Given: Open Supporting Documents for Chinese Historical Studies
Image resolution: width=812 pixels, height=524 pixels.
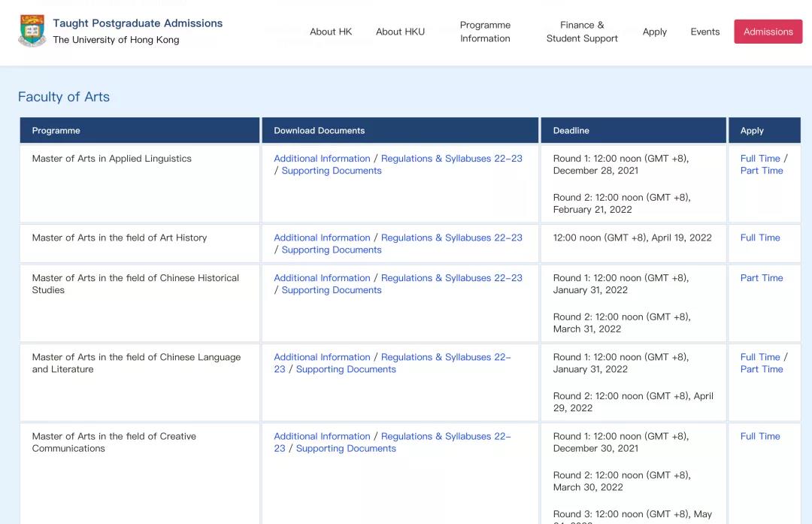Looking at the screenshot, I should (332, 290).
